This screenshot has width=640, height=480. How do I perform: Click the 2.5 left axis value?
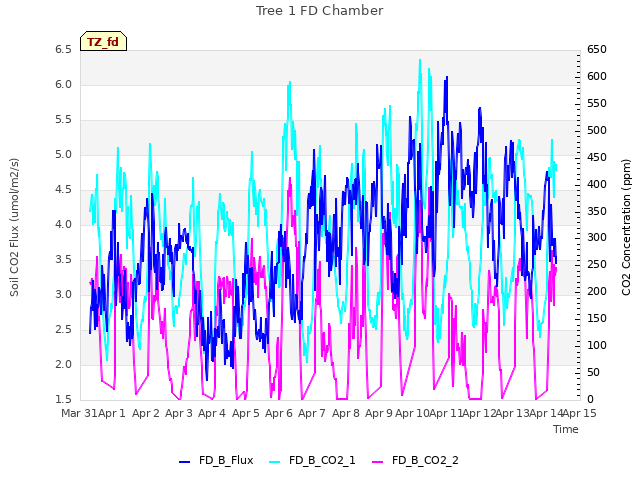point(63,329)
